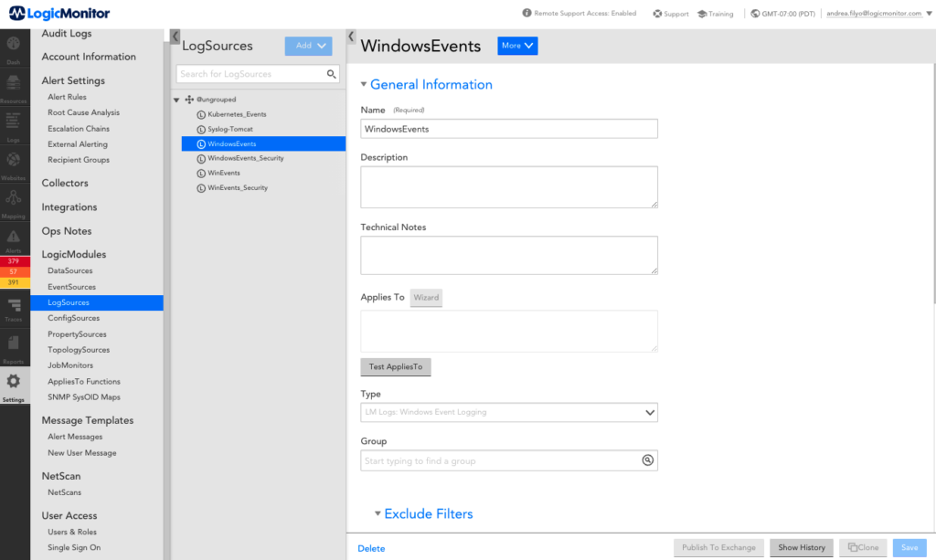This screenshot has width=936, height=560.
Task: Click the Technical Notes text area
Action: (509, 255)
